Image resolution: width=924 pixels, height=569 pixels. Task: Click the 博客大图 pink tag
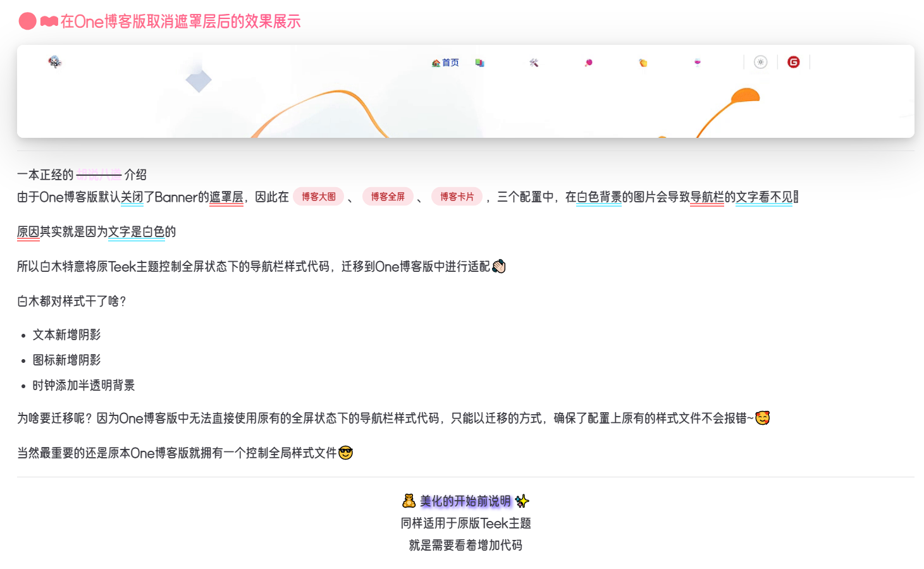pos(318,197)
